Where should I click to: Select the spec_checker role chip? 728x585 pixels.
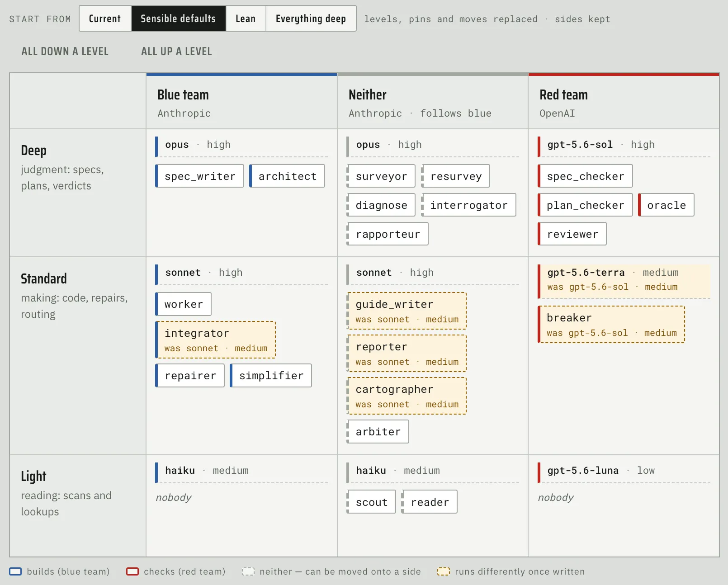coord(585,176)
